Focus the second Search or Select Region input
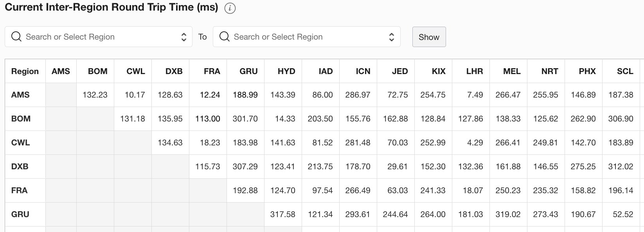 [x=307, y=37]
